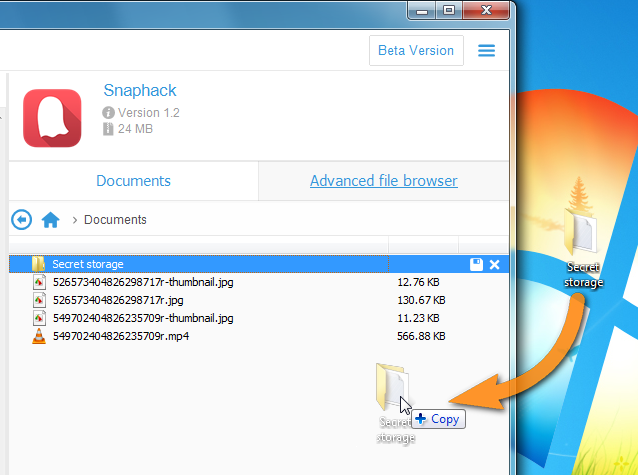This screenshot has height=475, width=638.
Task: Remove Secret storage with the X icon
Action: (494, 265)
